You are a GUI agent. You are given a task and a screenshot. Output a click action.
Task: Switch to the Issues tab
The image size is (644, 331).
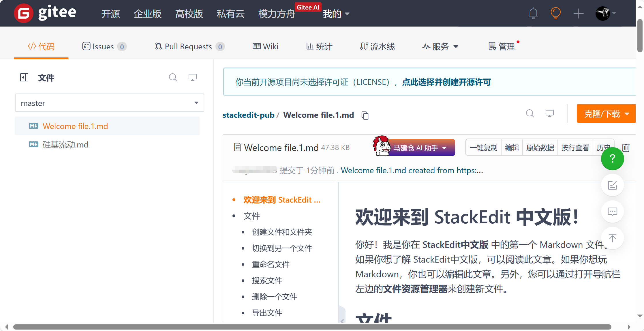click(x=103, y=46)
